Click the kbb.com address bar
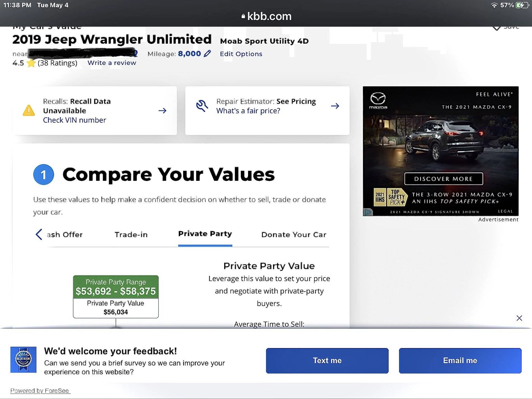This screenshot has height=399, width=532. point(266,16)
